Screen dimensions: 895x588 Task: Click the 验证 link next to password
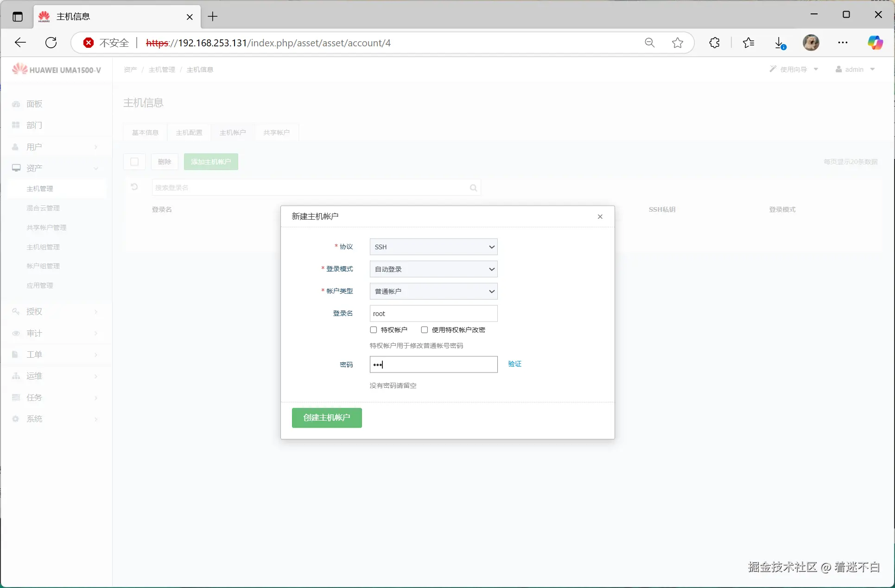514,364
